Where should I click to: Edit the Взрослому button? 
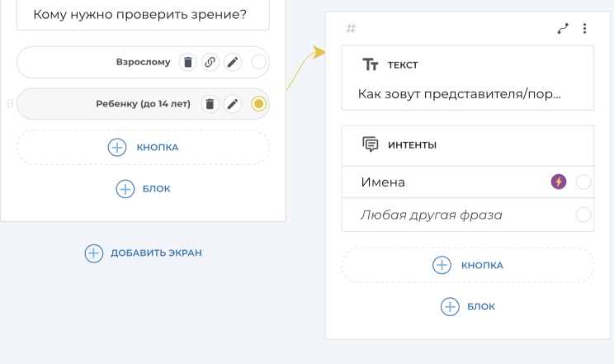click(233, 62)
